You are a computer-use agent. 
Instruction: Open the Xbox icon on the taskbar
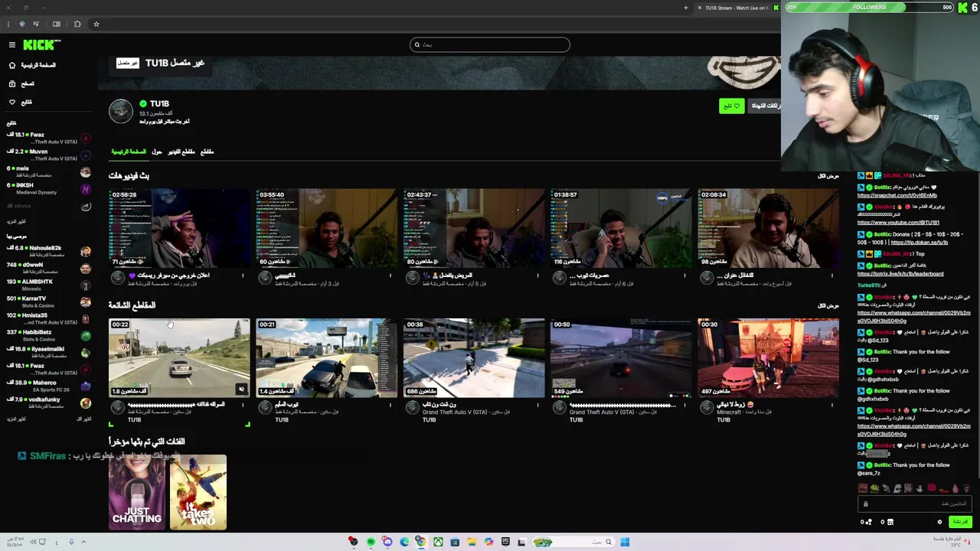click(438, 543)
